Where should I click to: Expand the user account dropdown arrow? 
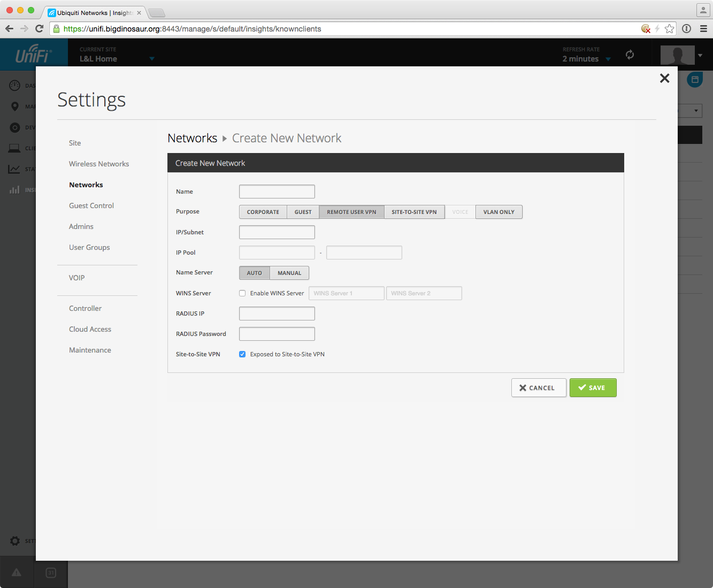[x=700, y=55]
